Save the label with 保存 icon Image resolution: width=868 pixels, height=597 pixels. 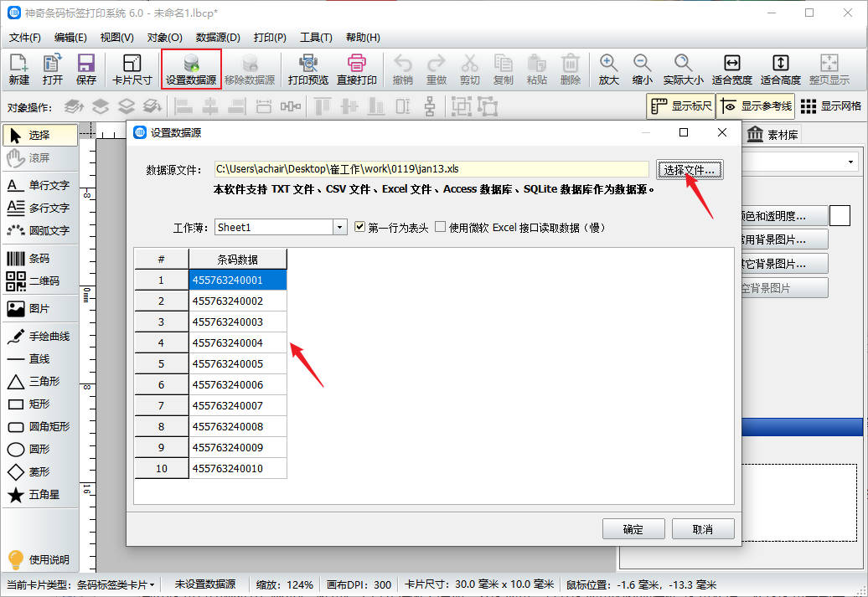click(85, 69)
